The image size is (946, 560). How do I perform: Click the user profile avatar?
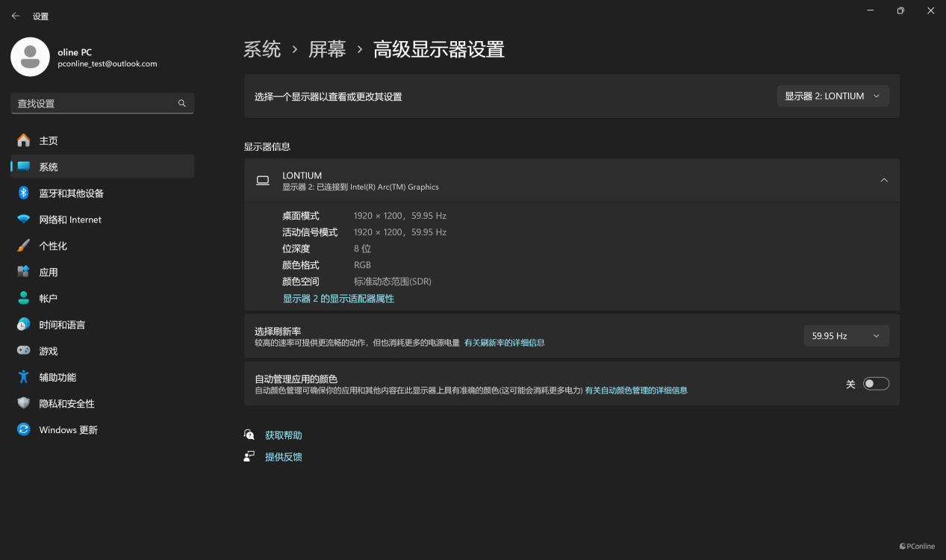(x=30, y=57)
